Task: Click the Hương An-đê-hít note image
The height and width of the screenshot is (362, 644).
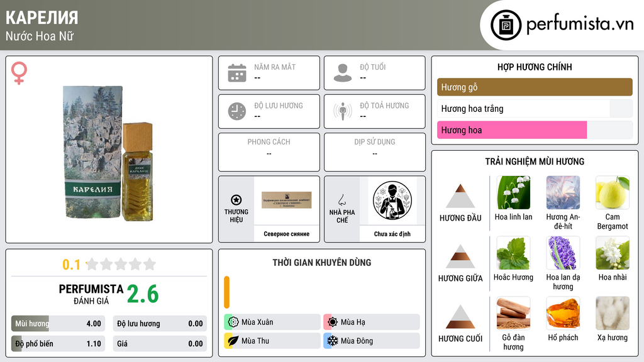Action: (563, 192)
